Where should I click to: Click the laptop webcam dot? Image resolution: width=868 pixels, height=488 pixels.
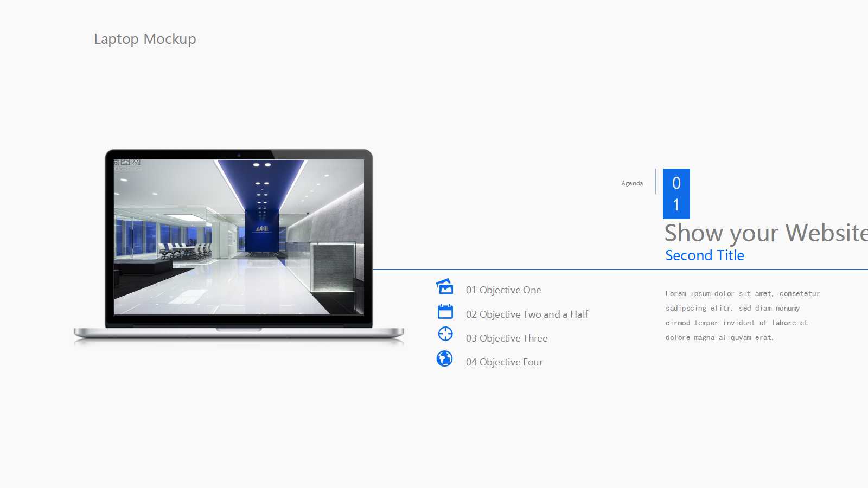[x=239, y=155]
